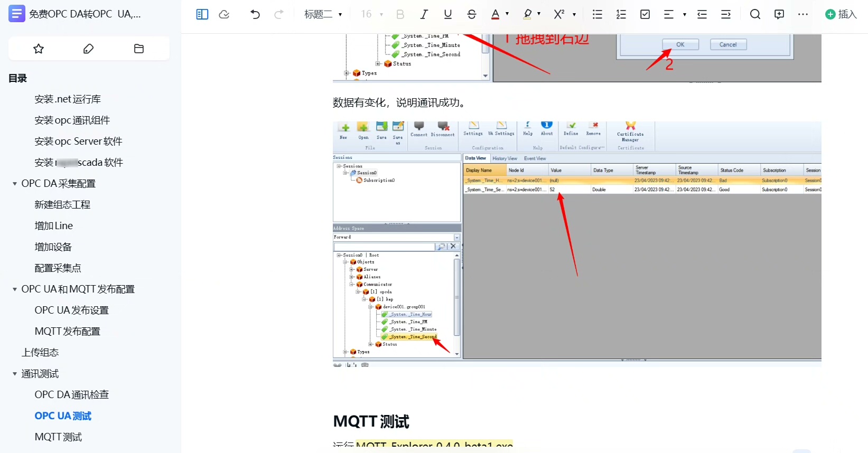Image resolution: width=868 pixels, height=453 pixels.
Task: Collapse the 通讯测试 outline section
Action: (15, 374)
